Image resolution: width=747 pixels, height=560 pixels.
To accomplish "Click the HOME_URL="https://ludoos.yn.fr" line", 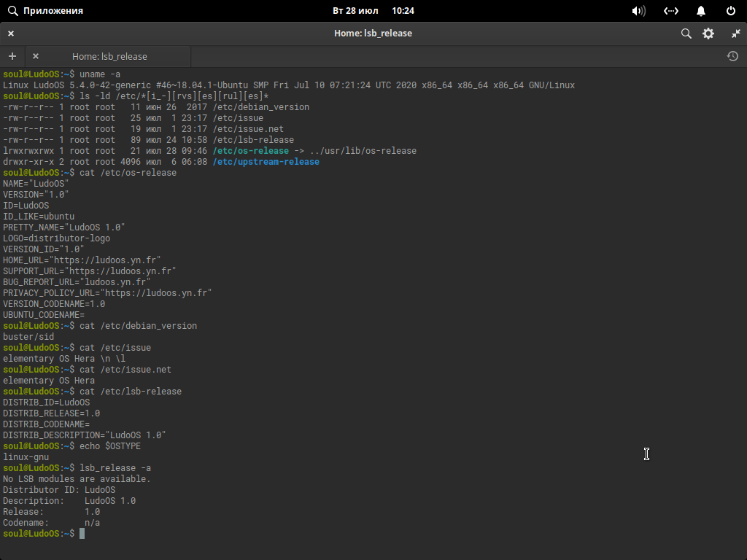I will click(x=82, y=260).
